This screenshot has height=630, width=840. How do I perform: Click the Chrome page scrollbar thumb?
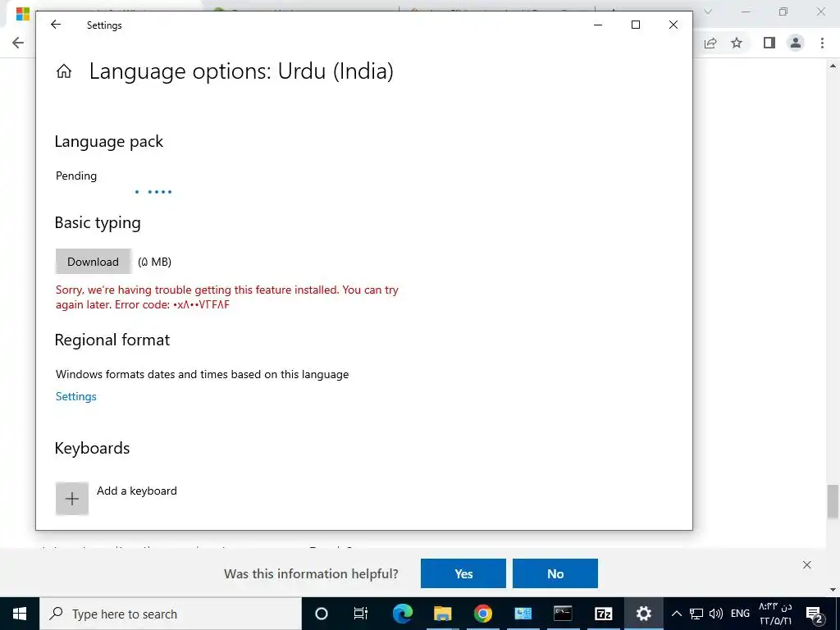pyautogui.click(x=833, y=501)
